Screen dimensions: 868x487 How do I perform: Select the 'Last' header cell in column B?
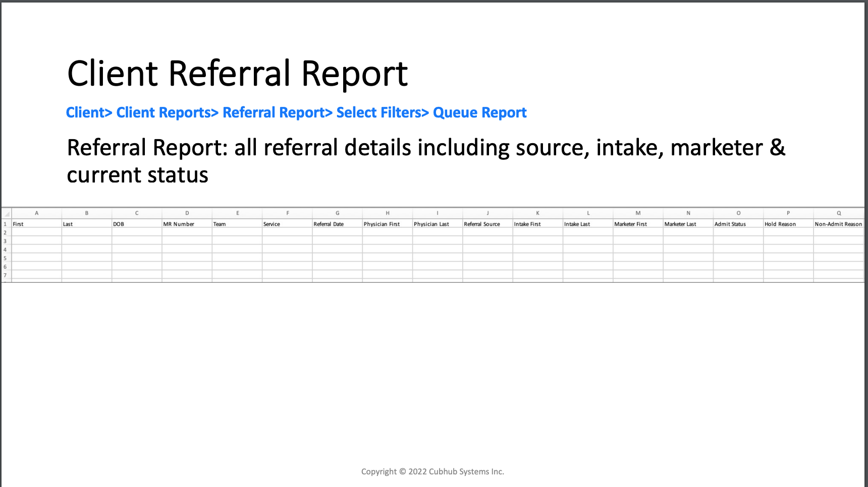pos(87,224)
